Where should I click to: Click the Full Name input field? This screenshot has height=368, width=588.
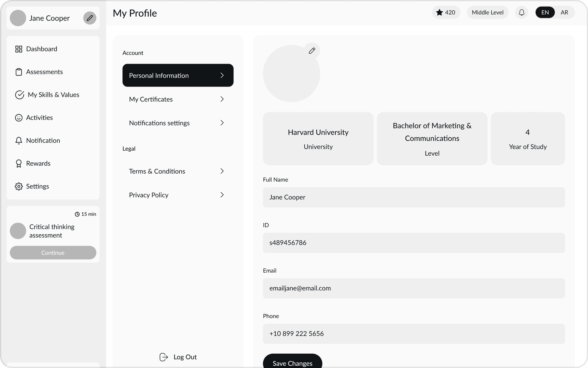[413, 197]
